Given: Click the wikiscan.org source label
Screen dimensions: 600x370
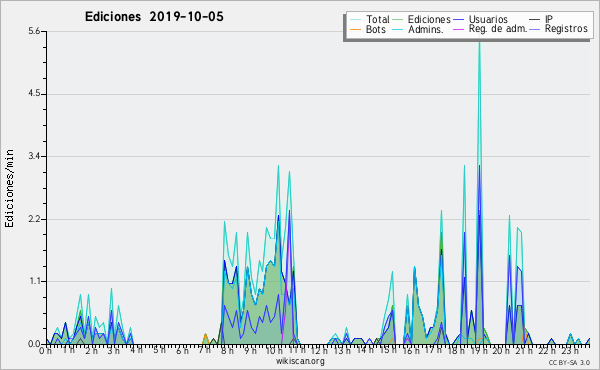Looking at the screenshot, I should [300, 361].
